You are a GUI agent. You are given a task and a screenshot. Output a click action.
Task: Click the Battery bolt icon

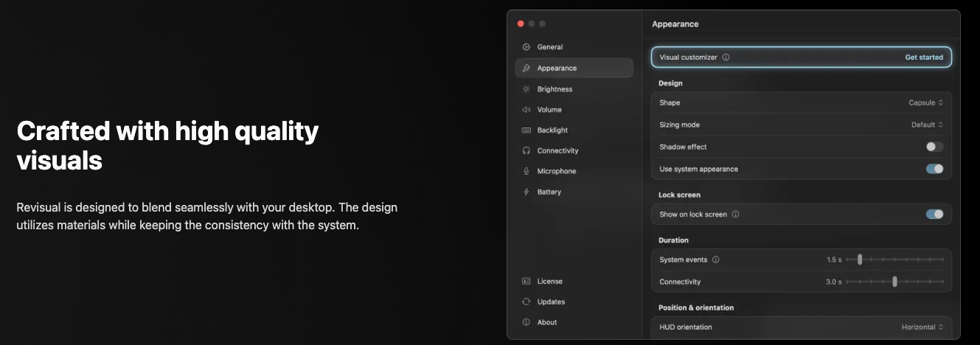pyautogui.click(x=527, y=192)
